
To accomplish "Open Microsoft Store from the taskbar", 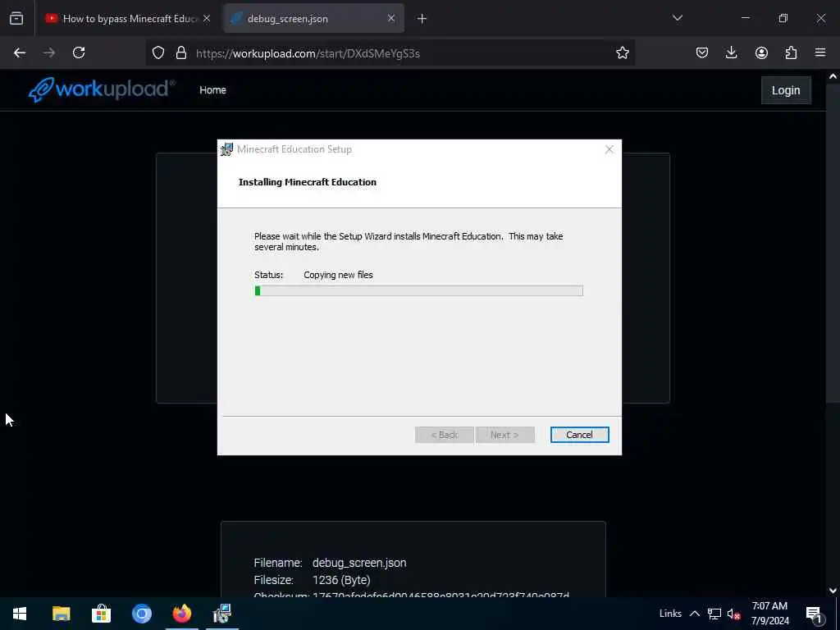I will (x=101, y=614).
